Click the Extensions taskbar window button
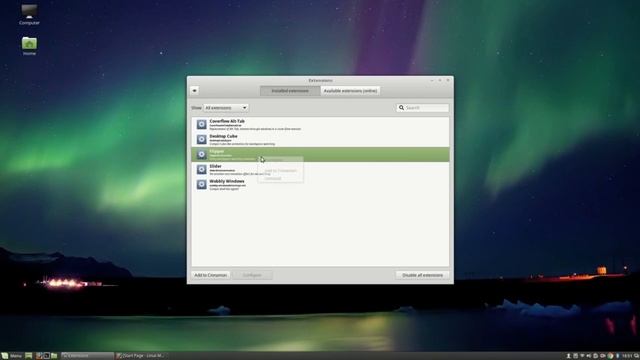The image size is (640, 360). click(x=87, y=356)
